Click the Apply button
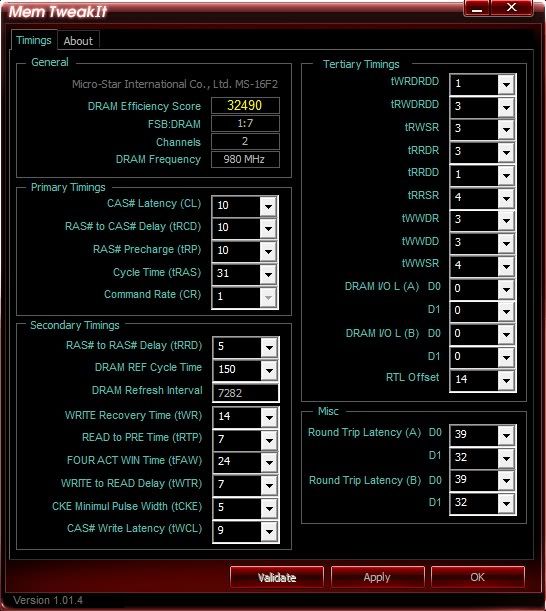 [x=377, y=577]
